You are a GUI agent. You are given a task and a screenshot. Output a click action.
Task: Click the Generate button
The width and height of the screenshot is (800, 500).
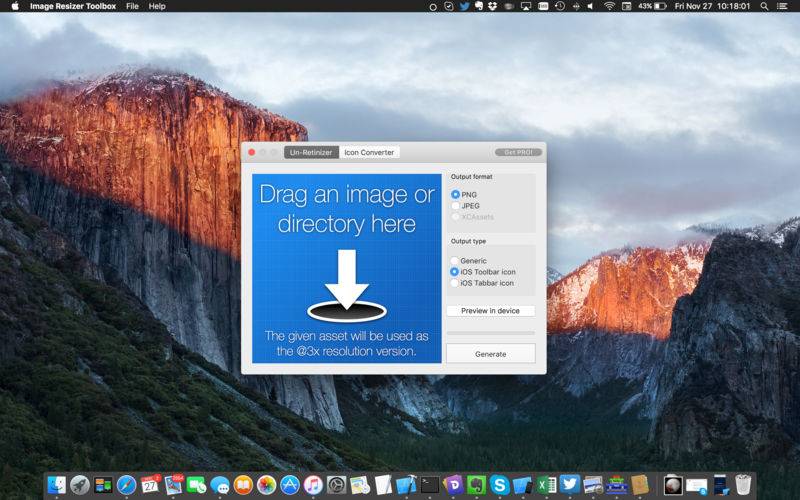[490, 354]
